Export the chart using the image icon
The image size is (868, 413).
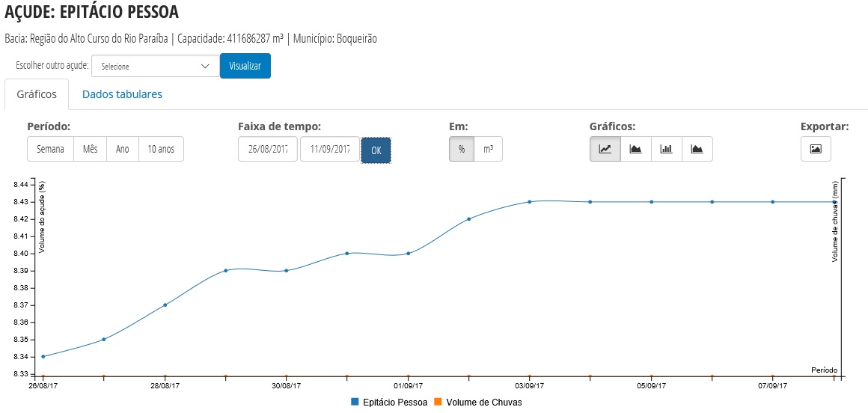click(x=816, y=149)
